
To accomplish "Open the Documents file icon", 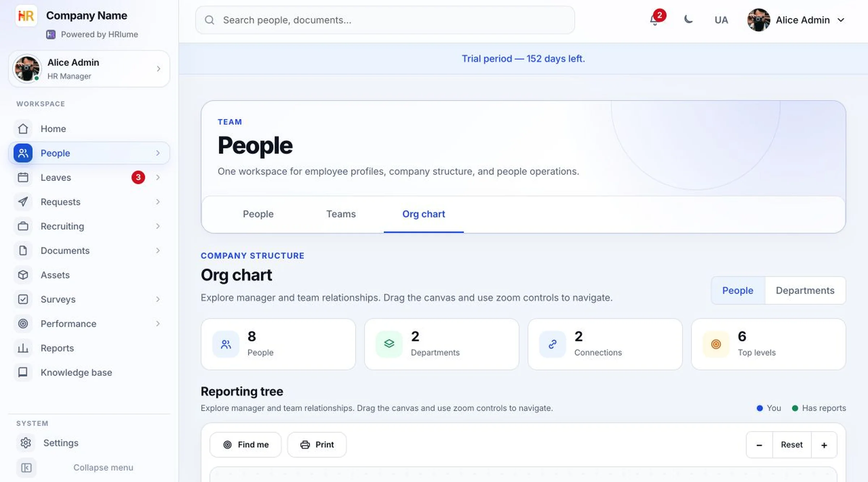I will coord(23,250).
